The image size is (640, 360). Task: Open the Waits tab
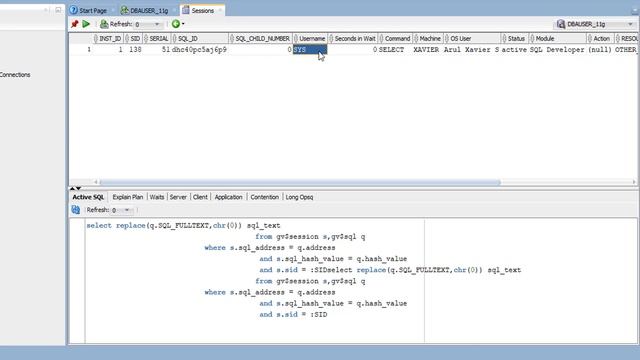click(x=157, y=197)
